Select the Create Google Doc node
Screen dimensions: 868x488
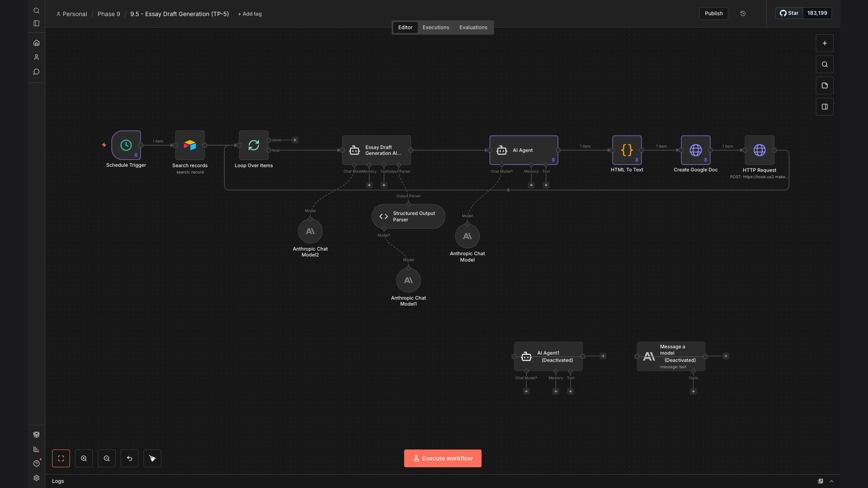[x=695, y=150]
